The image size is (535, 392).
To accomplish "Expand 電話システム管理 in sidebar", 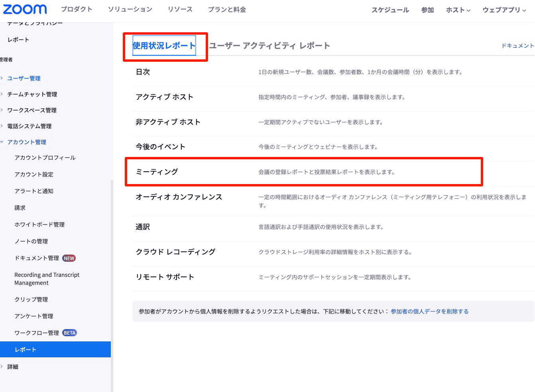I will [x=30, y=126].
